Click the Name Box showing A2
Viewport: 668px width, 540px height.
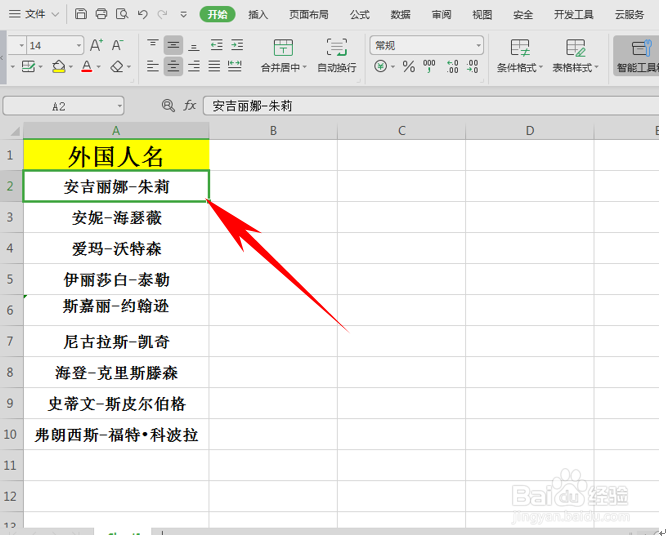click(x=63, y=106)
